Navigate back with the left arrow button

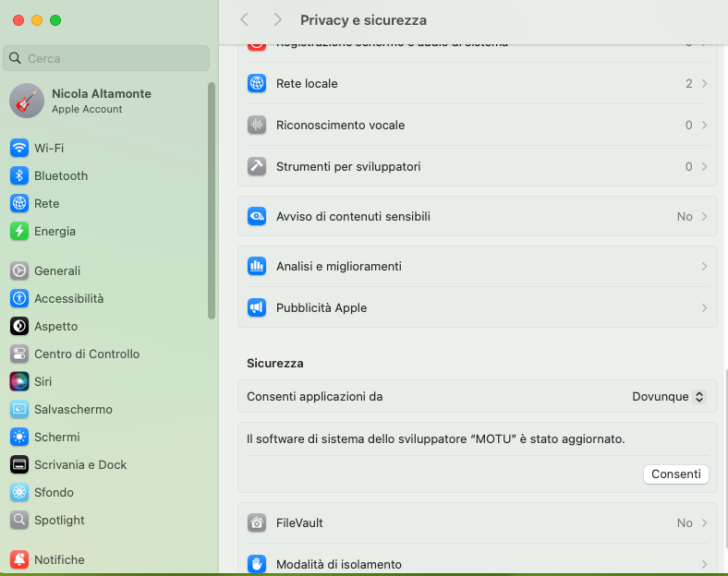pos(244,19)
